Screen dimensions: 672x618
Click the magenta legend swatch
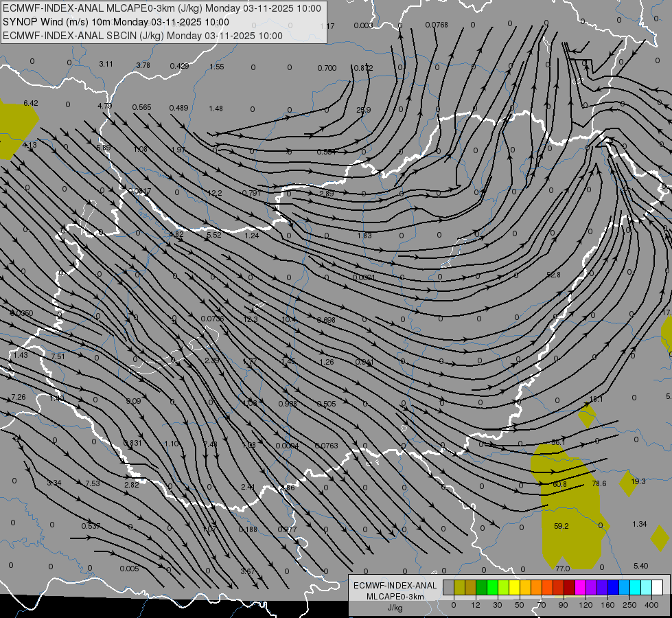click(x=580, y=588)
